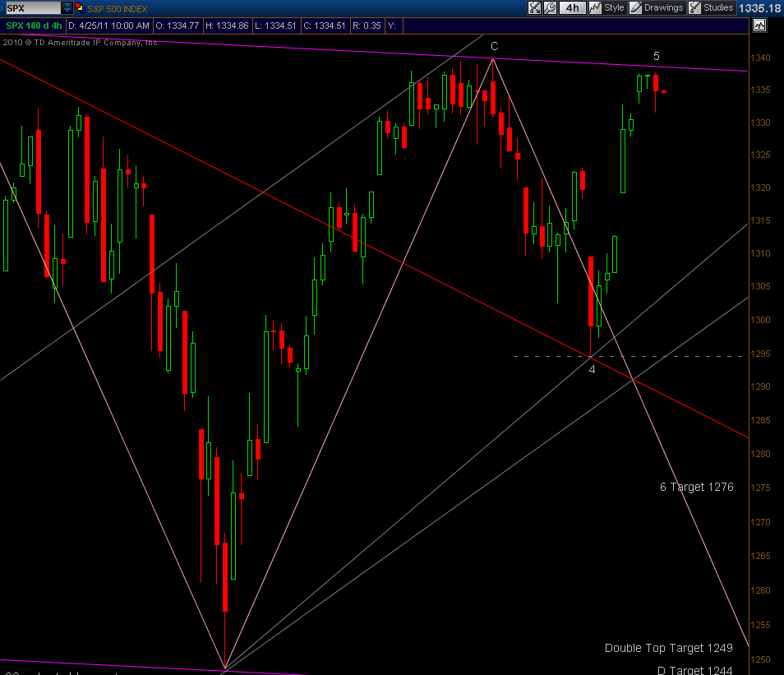This screenshot has width=784, height=675.
Task: Click the wave label '5' near top right
Action: click(657, 56)
